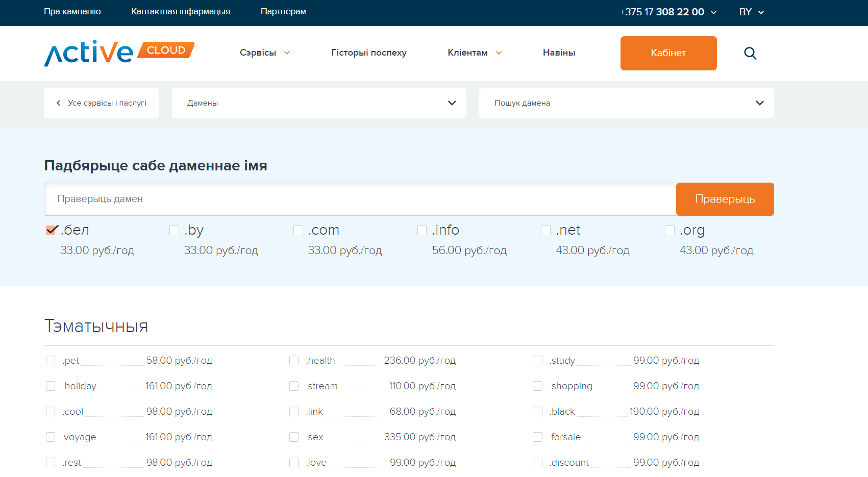
Task: Tick the .com domain checkbox
Action: click(298, 231)
